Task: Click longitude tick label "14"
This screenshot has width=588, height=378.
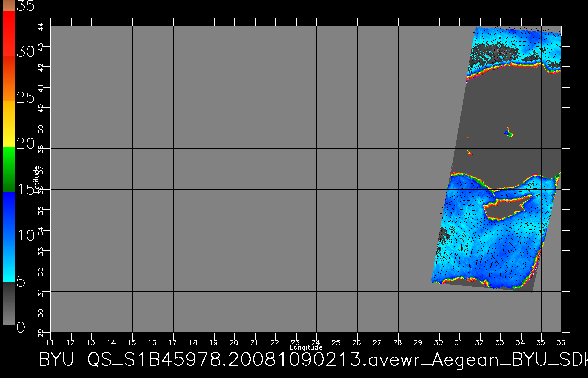Action: pos(111,342)
